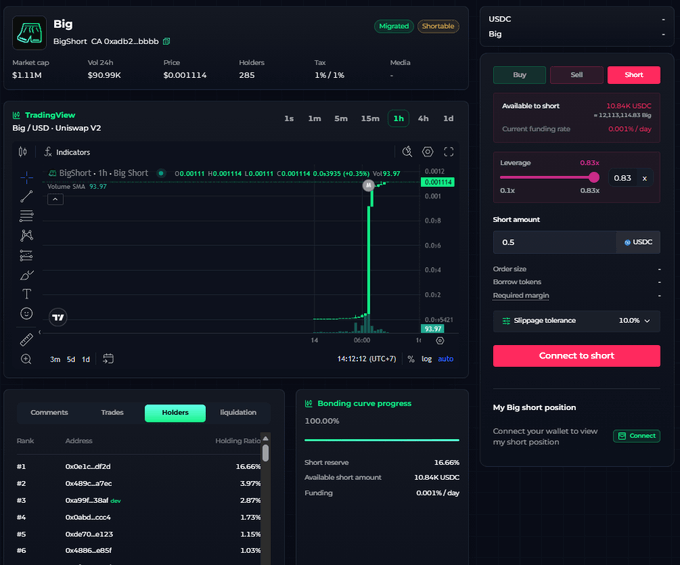Click the TradingView logo on chart

click(x=58, y=317)
